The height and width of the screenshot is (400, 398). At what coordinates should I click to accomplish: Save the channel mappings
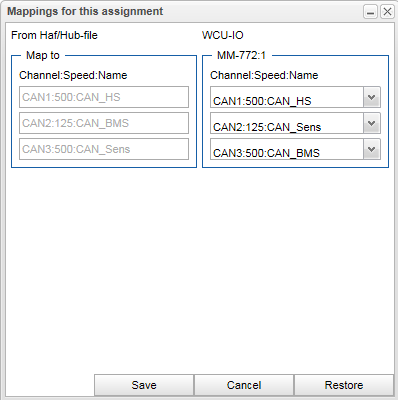tap(144, 385)
